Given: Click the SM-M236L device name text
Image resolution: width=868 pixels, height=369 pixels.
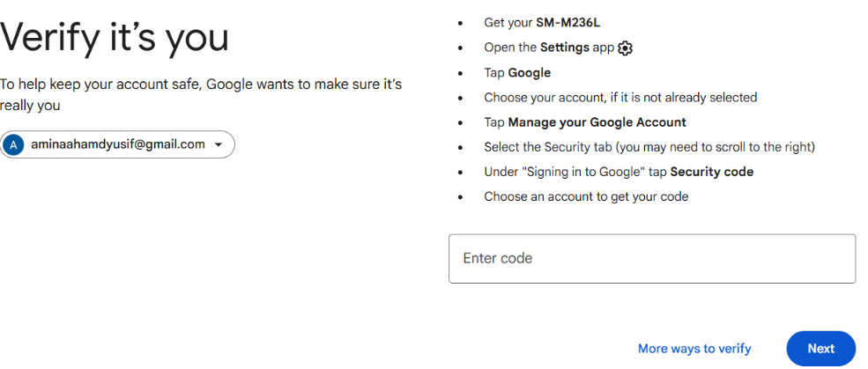Looking at the screenshot, I should [x=568, y=23].
